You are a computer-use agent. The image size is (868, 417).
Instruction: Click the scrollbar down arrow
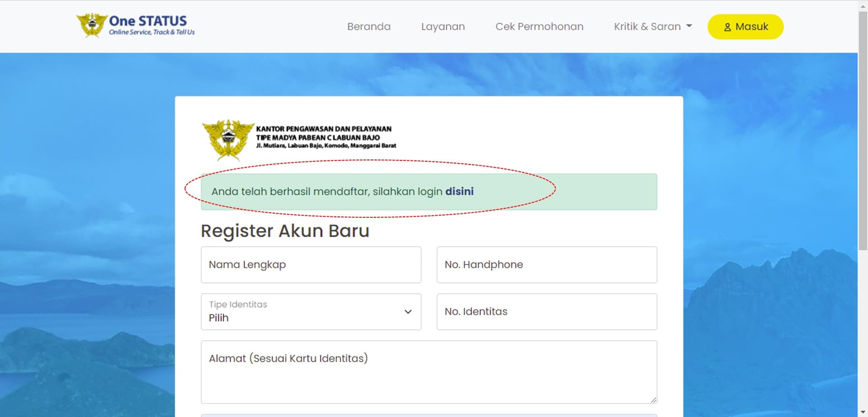point(863,412)
